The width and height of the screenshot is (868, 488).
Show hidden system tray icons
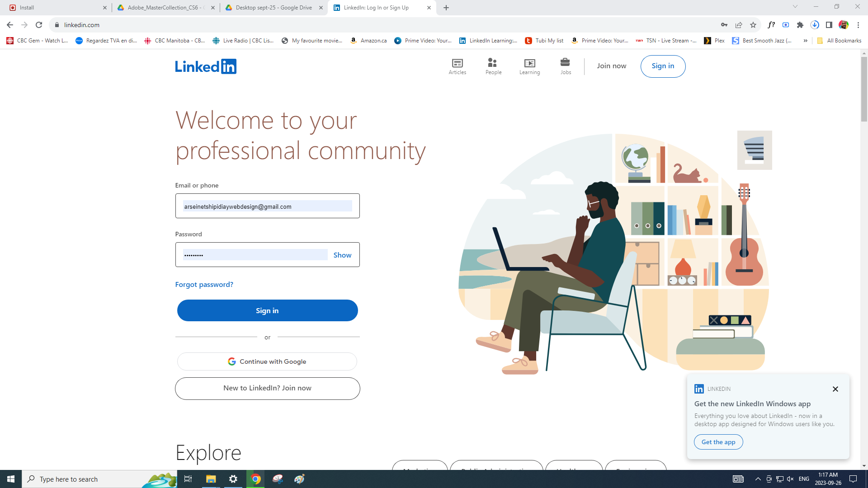point(758,479)
